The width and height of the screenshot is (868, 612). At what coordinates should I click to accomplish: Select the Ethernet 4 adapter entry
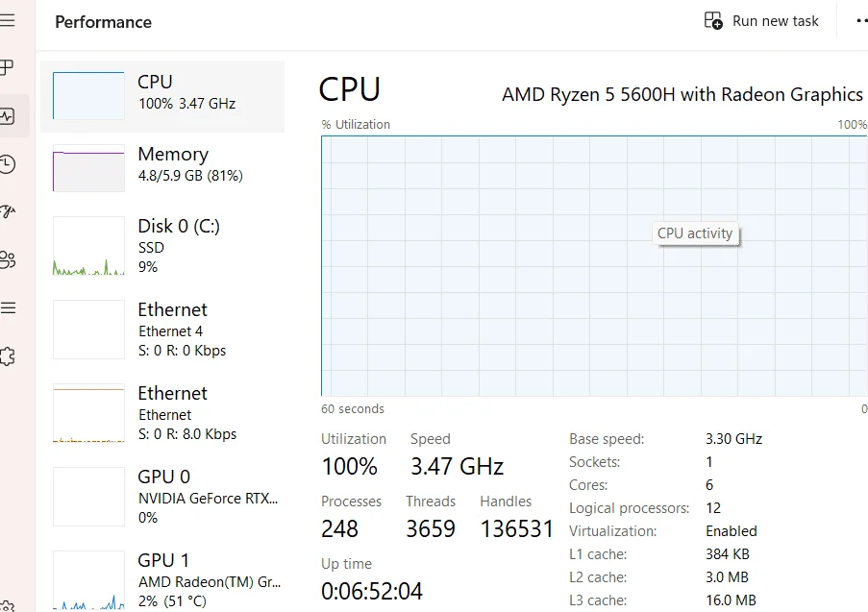tap(162, 330)
